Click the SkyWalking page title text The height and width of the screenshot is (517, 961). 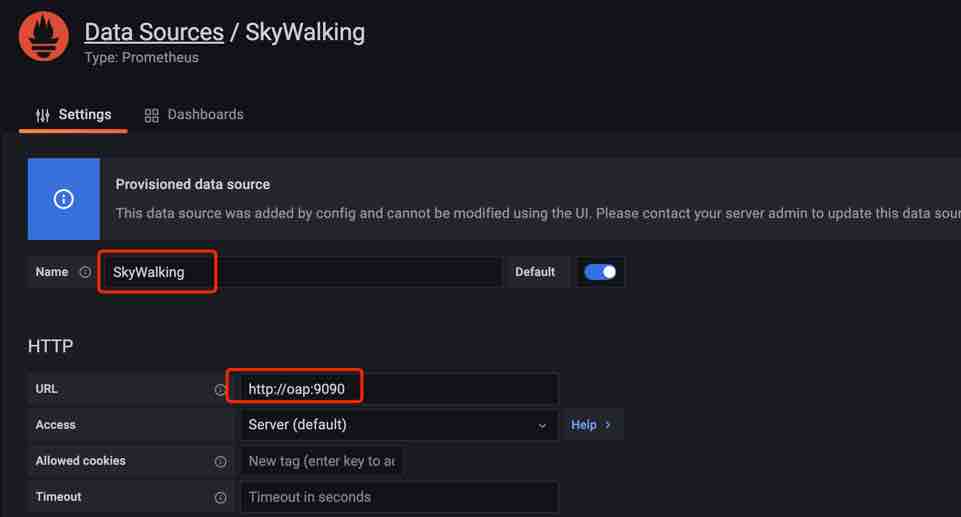tap(305, 32)
